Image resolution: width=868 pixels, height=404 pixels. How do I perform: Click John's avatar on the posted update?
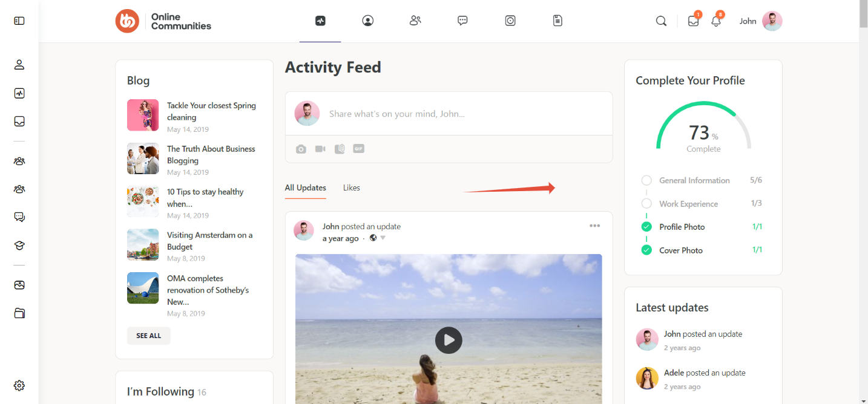click(304, 230)
